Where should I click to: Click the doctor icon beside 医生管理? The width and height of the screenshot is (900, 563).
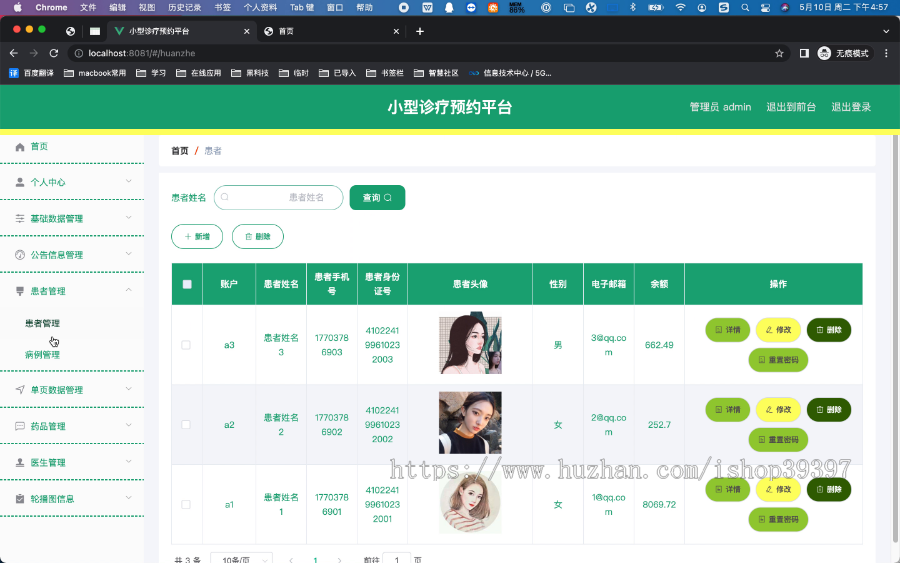[20, 463]
